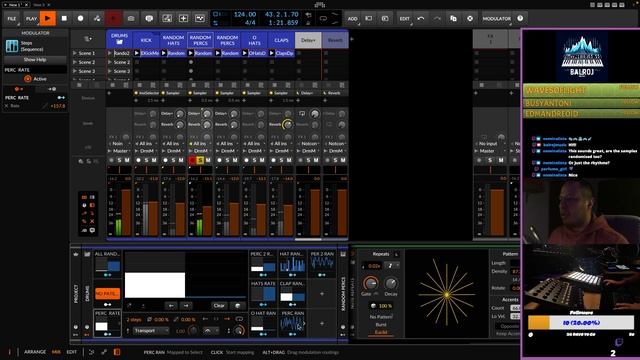Arm record on the KICK track
The height and width of the screenshot is (360, 640).
tap(138, 160)
